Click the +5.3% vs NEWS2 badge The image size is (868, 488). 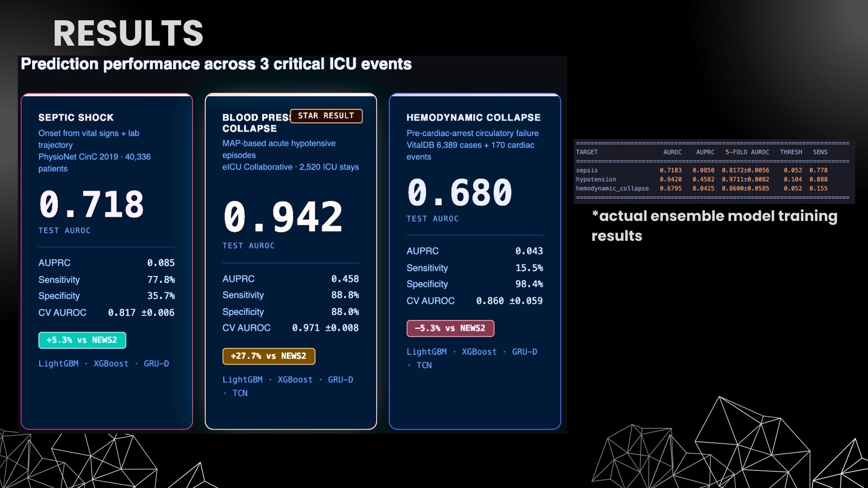(x=82, y=340)
